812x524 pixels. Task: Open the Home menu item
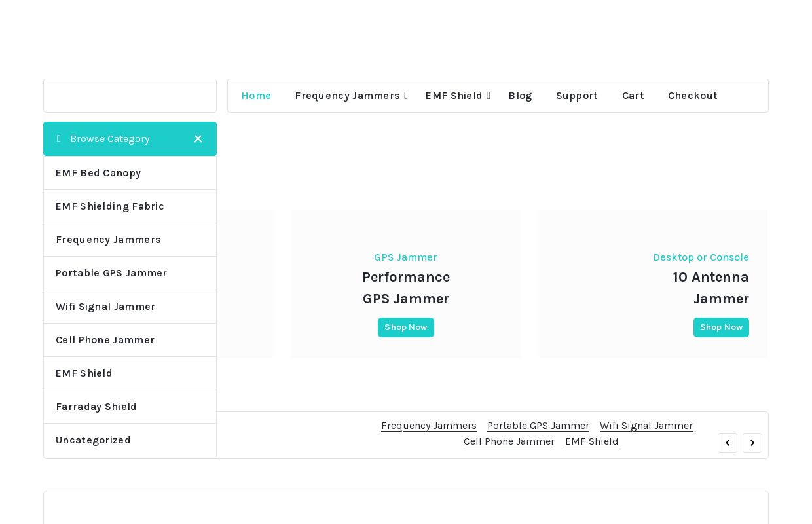click(256, 96)
